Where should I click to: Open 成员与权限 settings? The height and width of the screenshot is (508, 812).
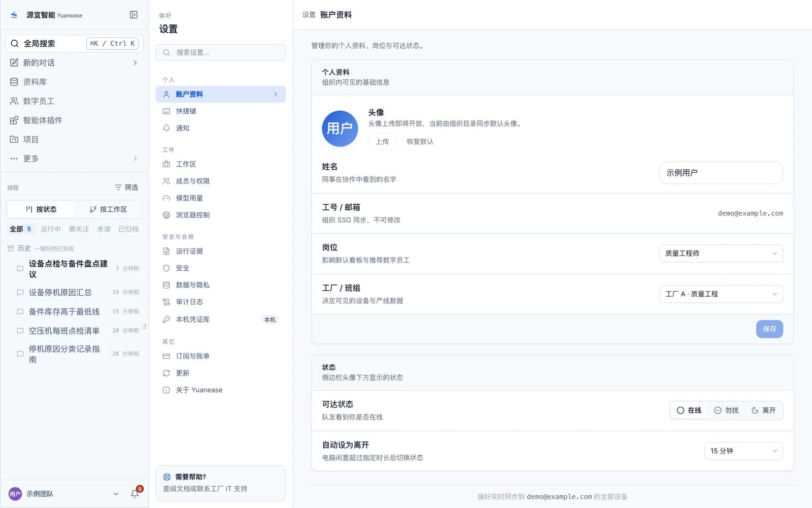[221, 181]
